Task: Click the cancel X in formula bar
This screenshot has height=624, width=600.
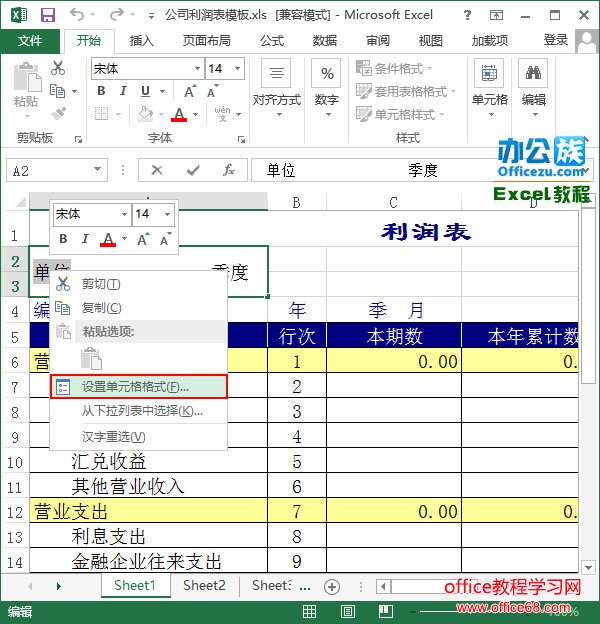Action: [x=157, y=170]
